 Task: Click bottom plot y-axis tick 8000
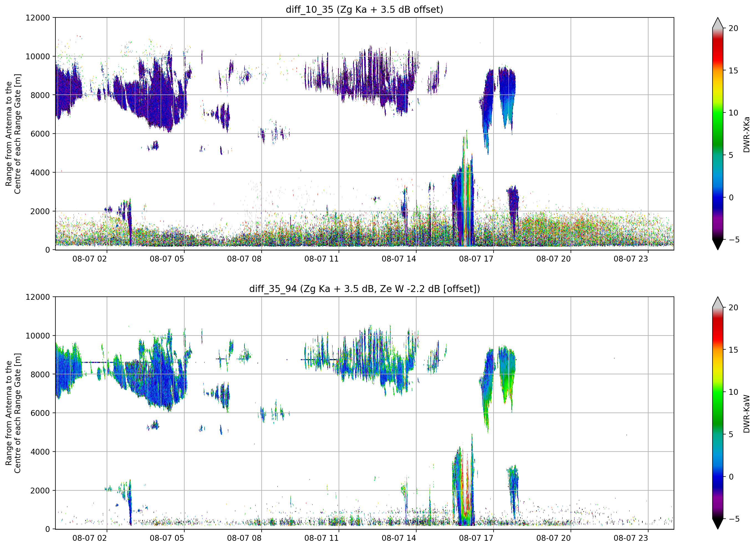(x=40, y=374)
